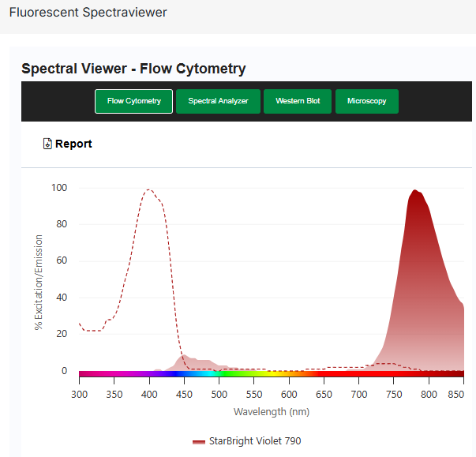Click the Spectral Viewer - Flow Cytometry heading
Viewport: 476px width, 457px height.
coord(133,69)
